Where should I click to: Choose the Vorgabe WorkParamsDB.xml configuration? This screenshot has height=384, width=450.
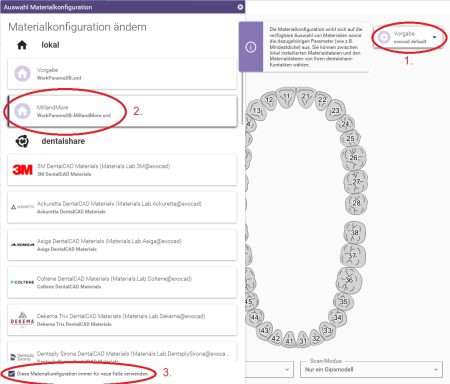coord(122,74)
